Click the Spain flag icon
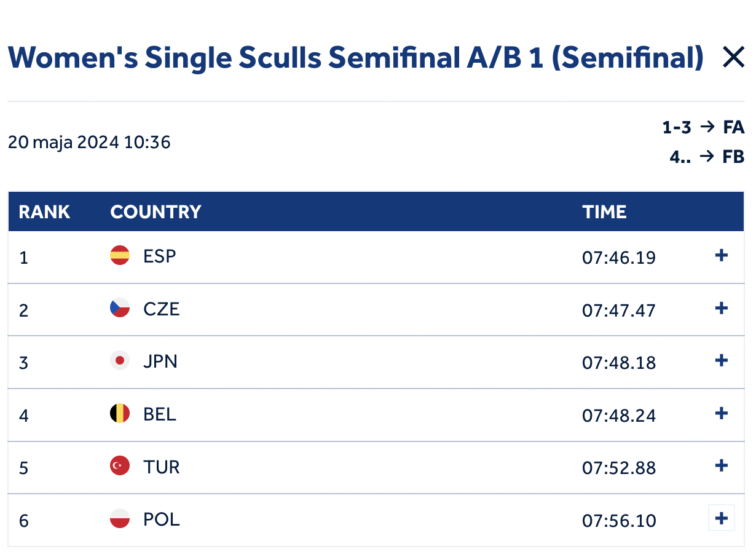 coord(120,255)
